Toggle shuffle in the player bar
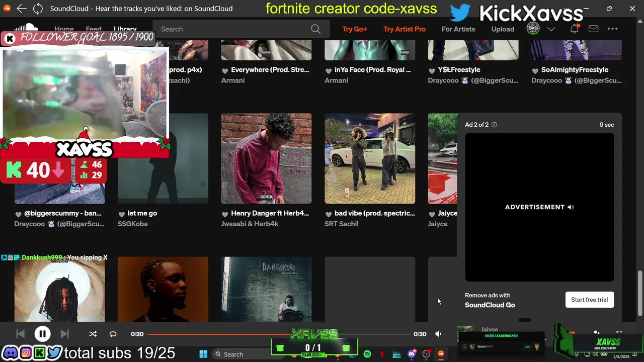 coord(93,334)
